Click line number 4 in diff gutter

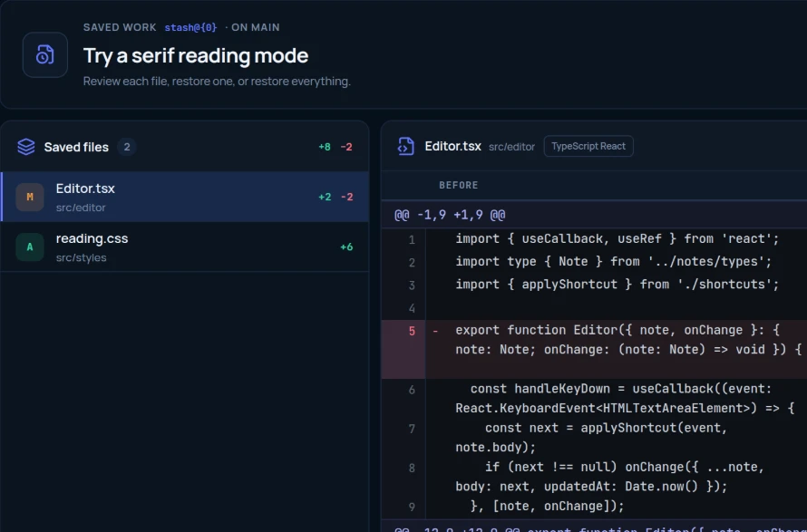tap(412, 308)
